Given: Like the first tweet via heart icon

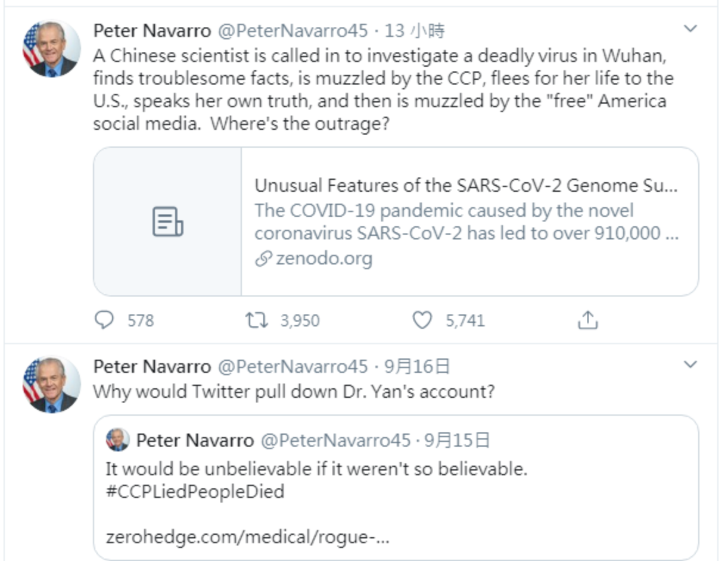Looking at the screenshot, I should pyautogui.click(x=422, y=320).
